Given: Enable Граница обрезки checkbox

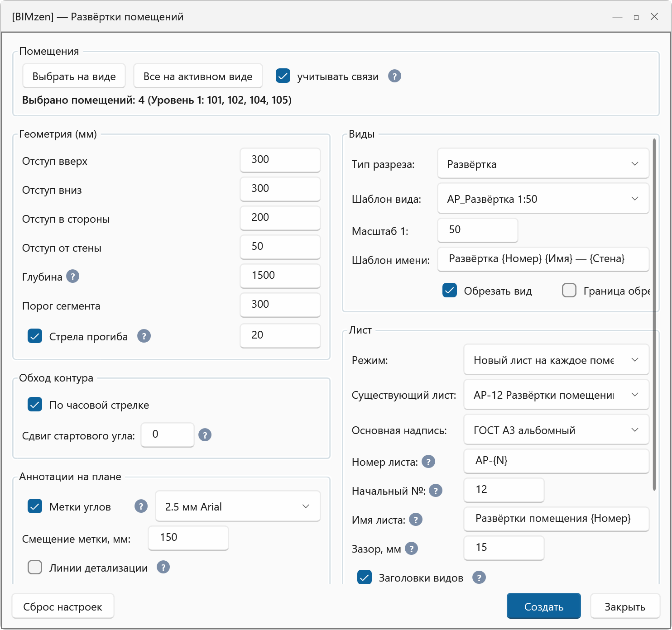Looking at the screenshot, I should coord(569,290).
